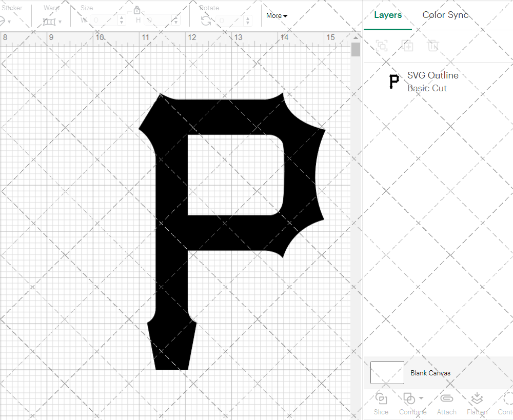Click the canvas scroll up arrow
The image size is (513, 420).
[x=356, y=37]
